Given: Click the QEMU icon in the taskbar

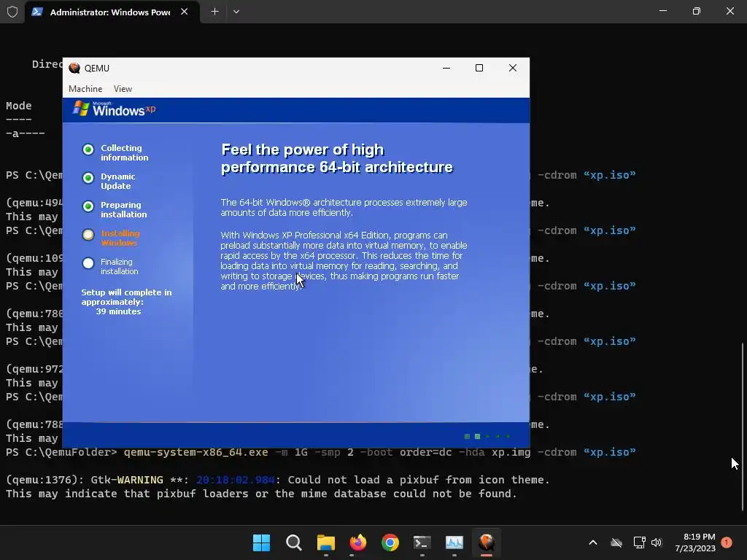Looking at the screenshot, I should [x=487, y=542].
